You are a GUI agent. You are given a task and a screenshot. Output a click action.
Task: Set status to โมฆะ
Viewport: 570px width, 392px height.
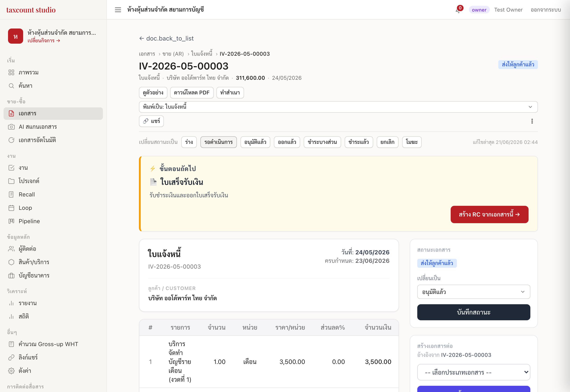pos(412,142)
